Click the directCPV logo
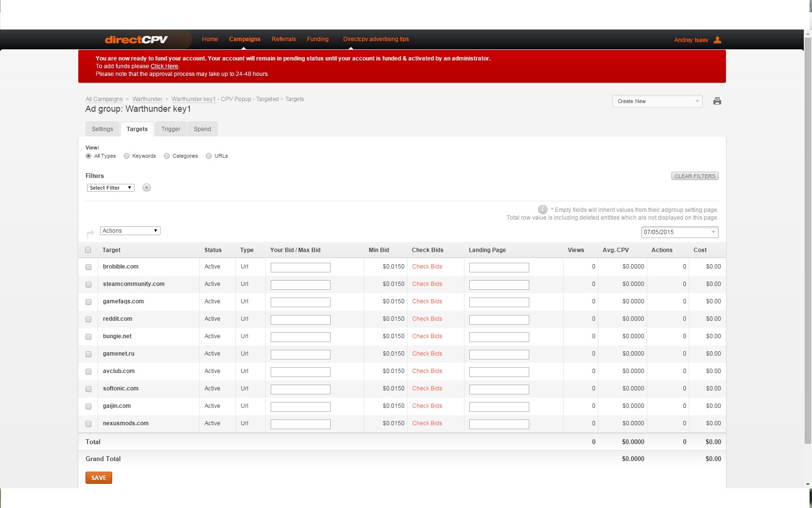Screen dimensions: 812x508 pyautogui.click(x=136, y=40)
